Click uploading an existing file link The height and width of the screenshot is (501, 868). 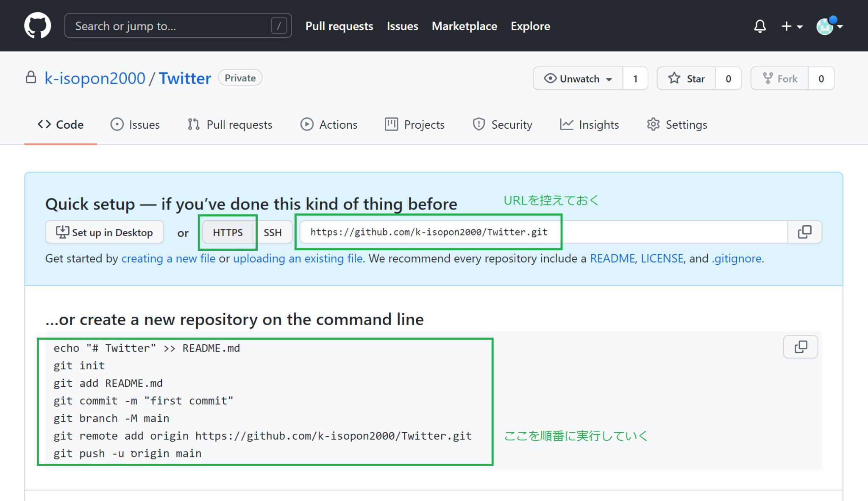click(x=298, y=258)
